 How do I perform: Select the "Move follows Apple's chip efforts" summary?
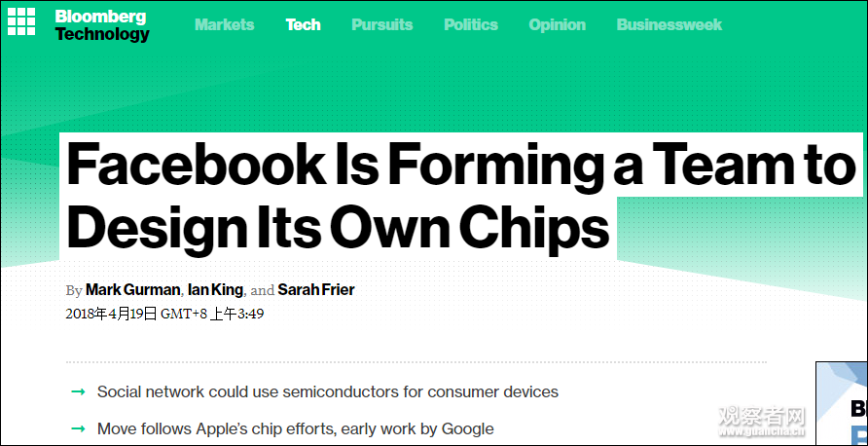coord(296,428)
